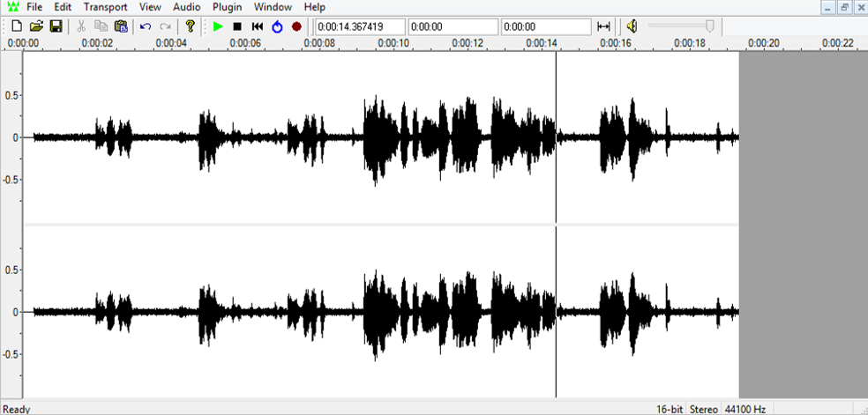Start playback with green Play button
Image resolution: width=868 pixels, height=415 pixels.
tap(218, 26)
